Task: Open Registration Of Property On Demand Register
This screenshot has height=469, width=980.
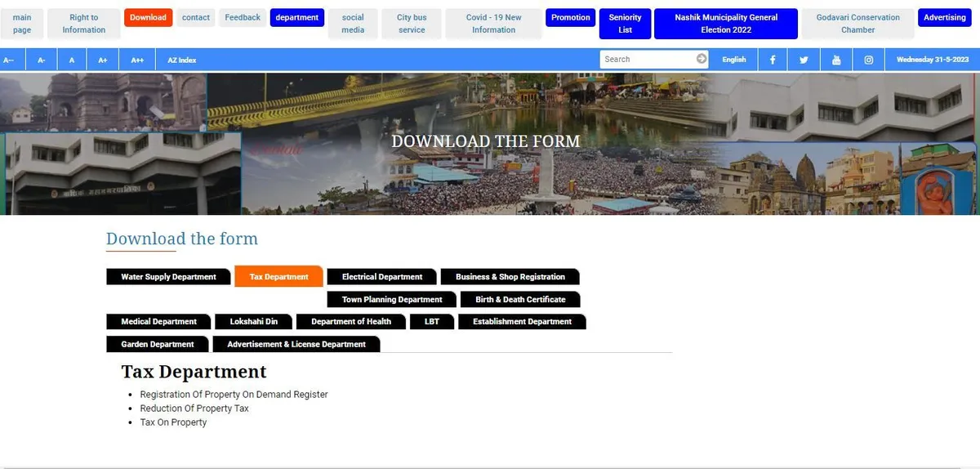Action: click(x=234, y=395)
